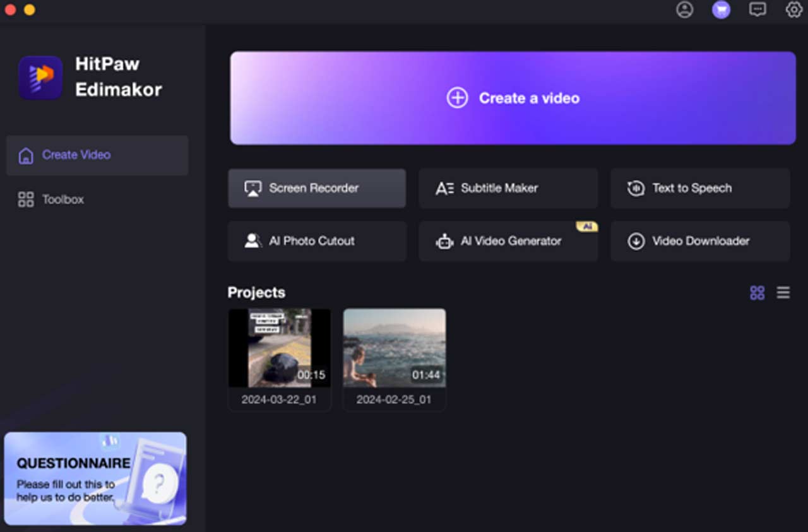The width and height of the screenshot is (808, 532).
Task: Switch projects to list view
Action: point(783,293)
